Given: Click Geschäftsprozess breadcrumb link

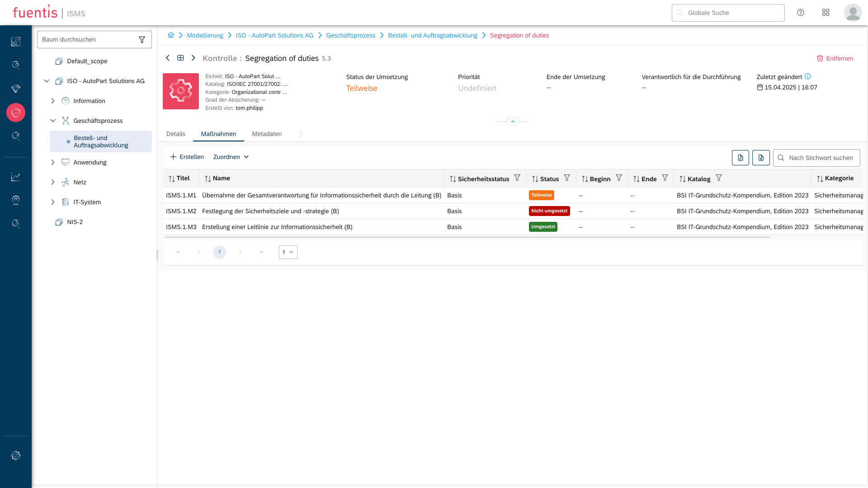Looking at the screenshot, I should [x=350, y=35].
